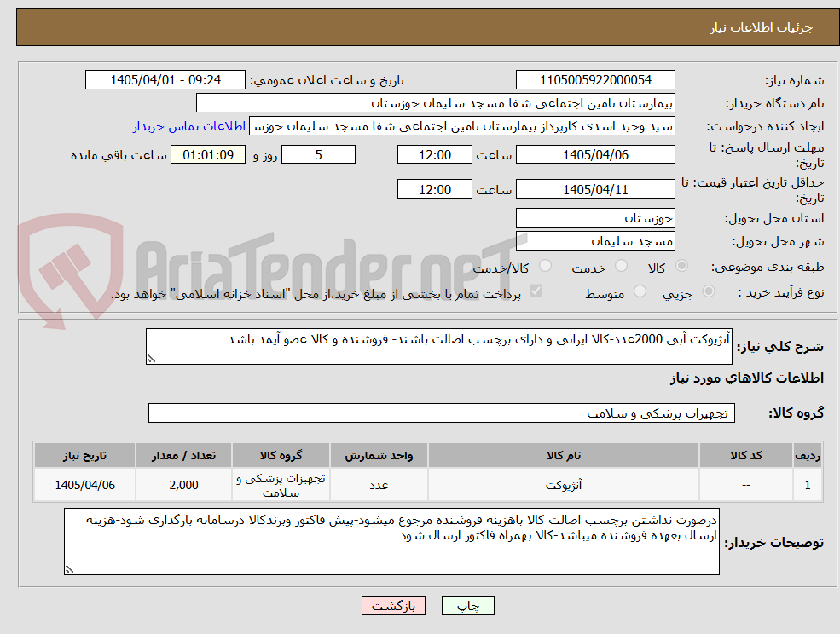
Task: Click the تاریخ نیاز column header
Action: (84, 456)
